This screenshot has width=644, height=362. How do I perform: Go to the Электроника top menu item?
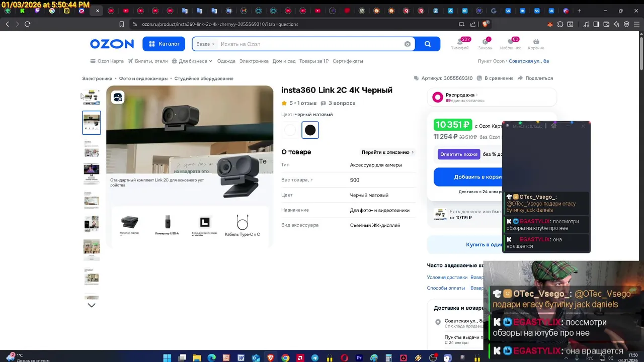click(x=254, y=61)
